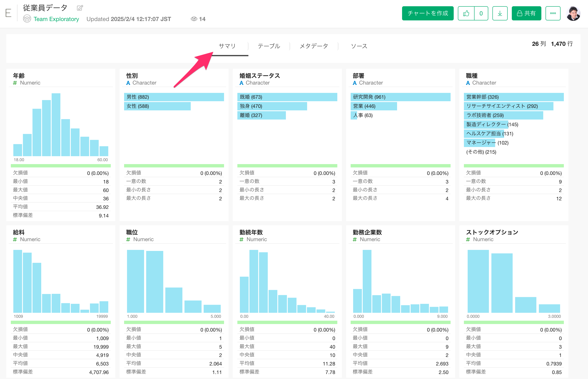This screenshot has width=588, height=379.
Task: Click the eye views icon
Action: pos(194,19)
